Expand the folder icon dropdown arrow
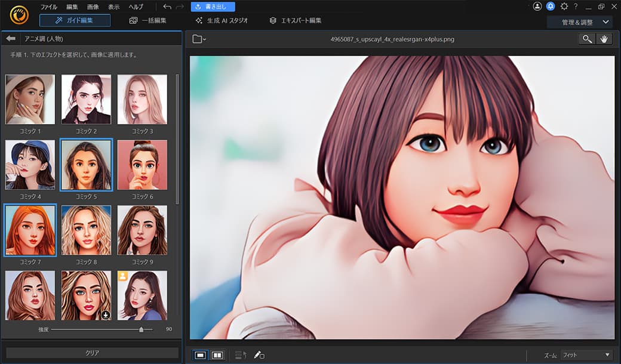This screenshot has width=621, height=364. (x=204, y=39)
